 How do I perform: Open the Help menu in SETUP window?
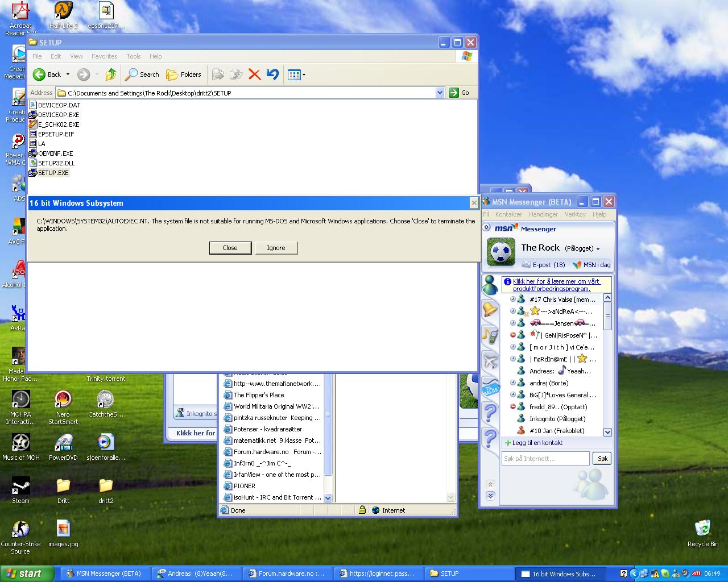tap(155, 56)
